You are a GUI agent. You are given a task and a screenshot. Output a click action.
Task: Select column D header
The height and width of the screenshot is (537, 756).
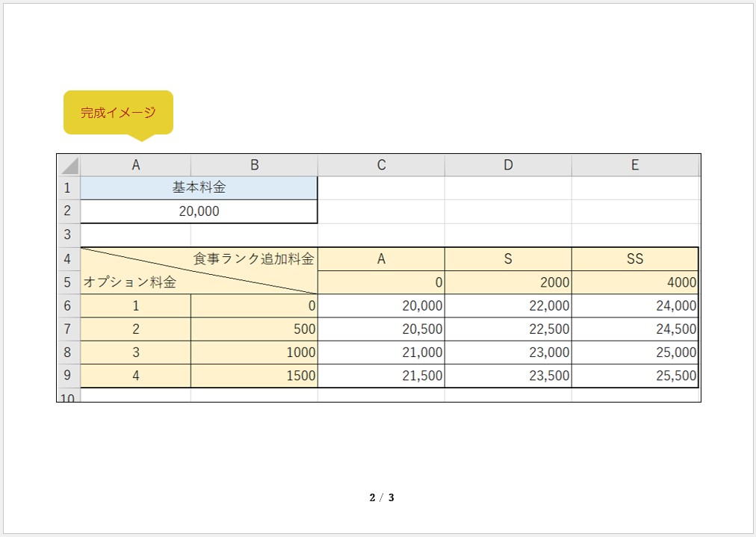point(508,165)
